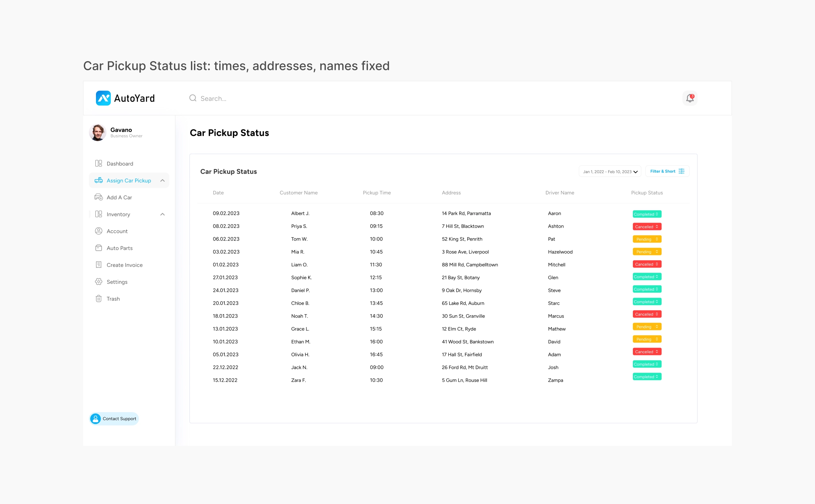Click the Account user icon
815x504 pixels.
click(x=98, y=231)
